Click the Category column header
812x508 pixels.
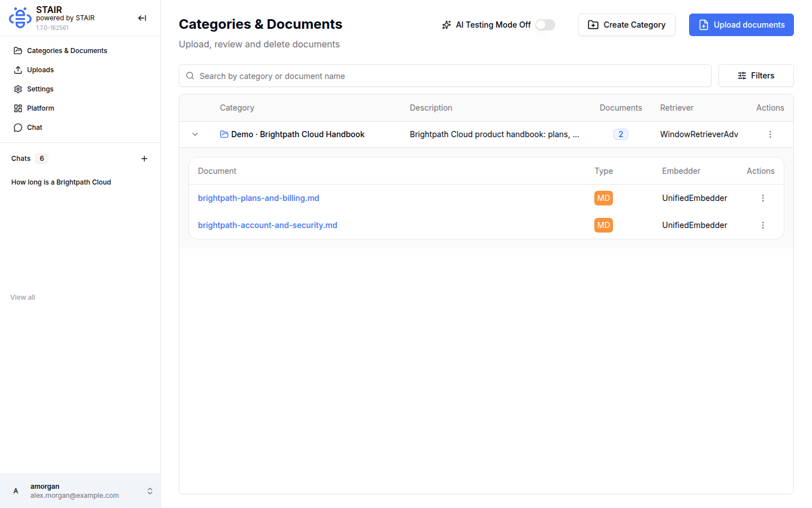[237, 108]
